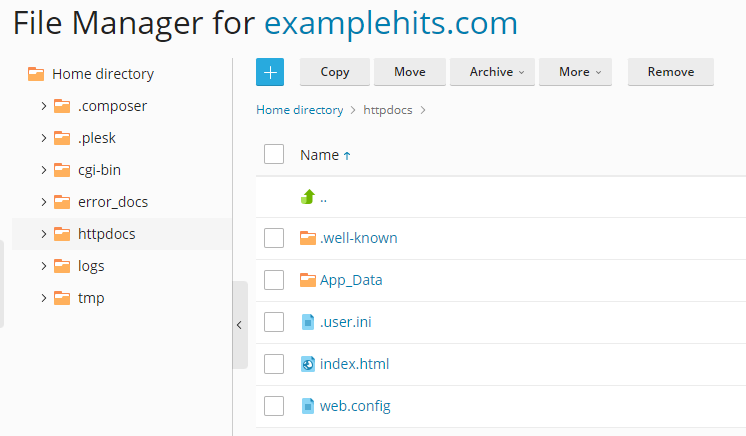This screenshot has width=746, height=436.
Task: Select .plesk label in the tree
Action: [97, 138]
